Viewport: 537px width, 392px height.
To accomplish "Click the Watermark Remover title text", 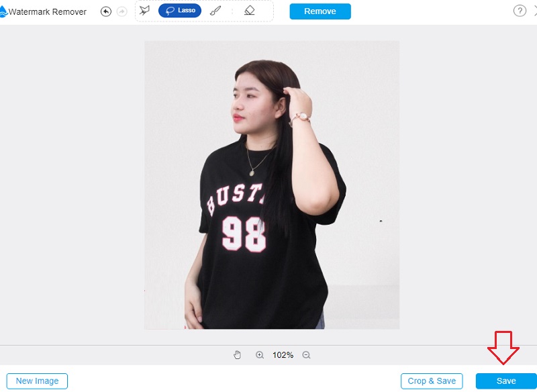I will click(x=47, y=12).
